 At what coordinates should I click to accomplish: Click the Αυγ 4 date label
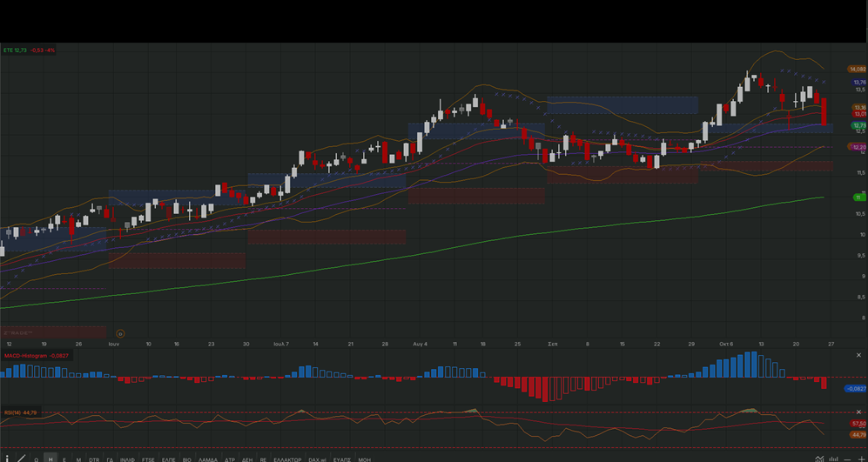pyautogui.click(x=421, y=344)
